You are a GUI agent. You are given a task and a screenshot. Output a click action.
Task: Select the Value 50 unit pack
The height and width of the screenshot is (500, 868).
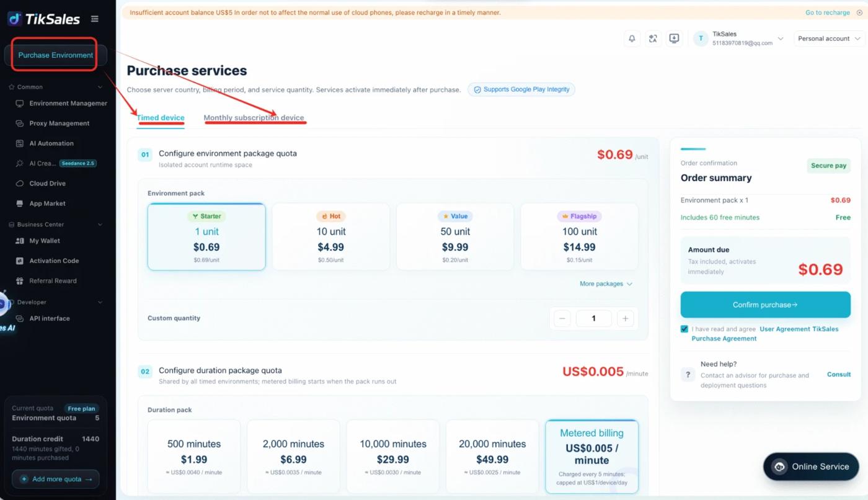tap(455, 237)
